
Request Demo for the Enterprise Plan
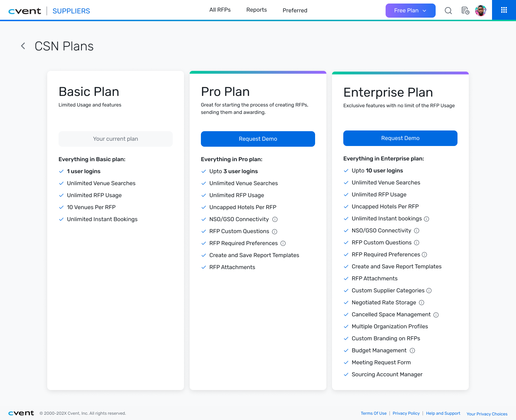(400, 138)
